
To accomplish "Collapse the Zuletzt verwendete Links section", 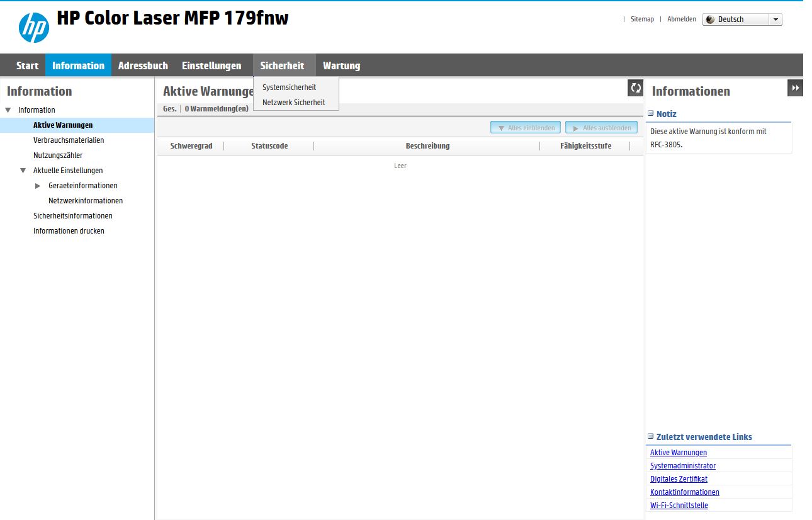I will (651, 436).
